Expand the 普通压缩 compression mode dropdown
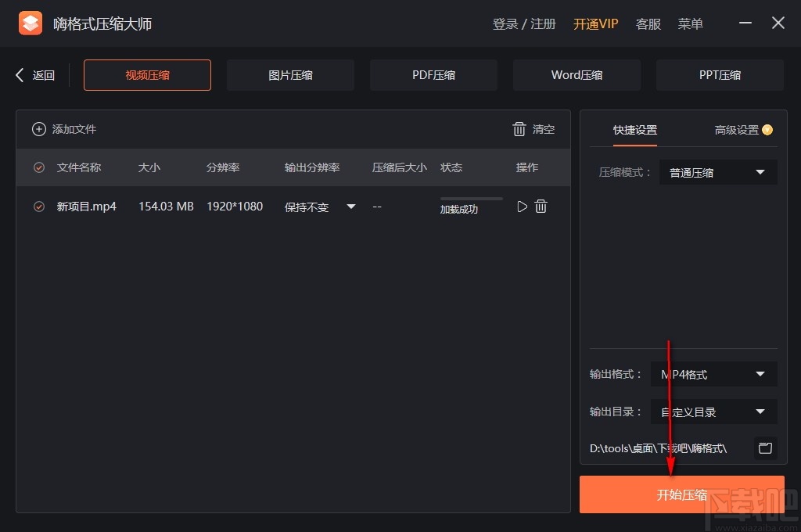Image resolution: width=801 pixels, height=532 pixels. click(717, 172)
